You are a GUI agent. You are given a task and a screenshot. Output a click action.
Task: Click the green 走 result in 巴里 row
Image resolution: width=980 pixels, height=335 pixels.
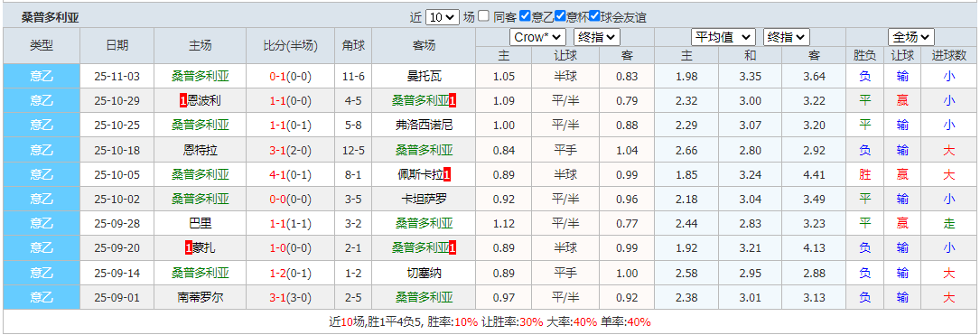click(948, 224)
